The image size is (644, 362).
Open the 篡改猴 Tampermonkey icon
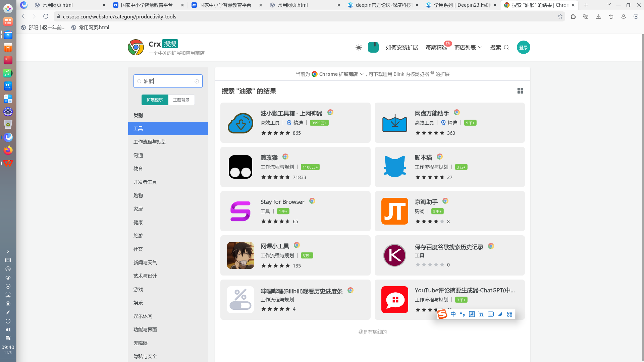pyautogui.click(x=240, y=167)
